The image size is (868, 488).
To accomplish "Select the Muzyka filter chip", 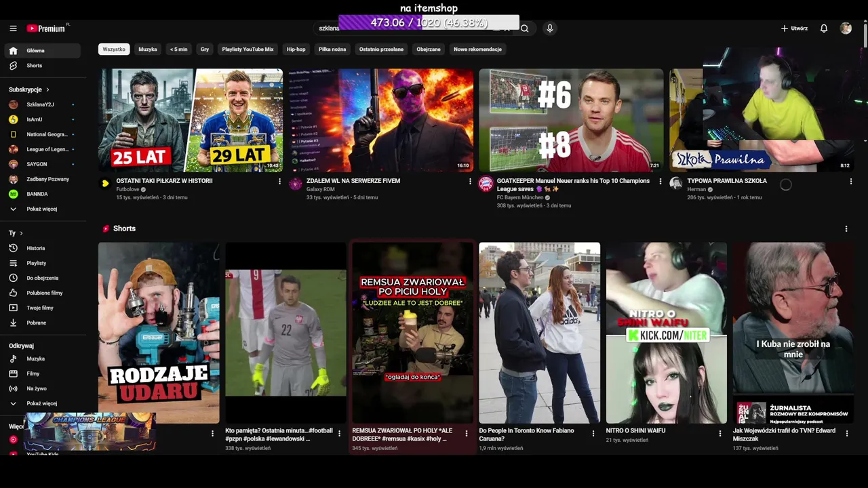I will pos(148,49).
